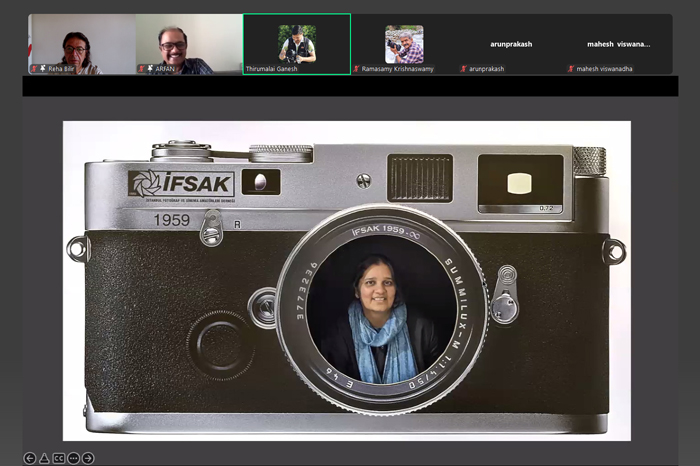Click the IFSAK logo on camera slide
Screen dimensions: 700x466
click(181, 184)
